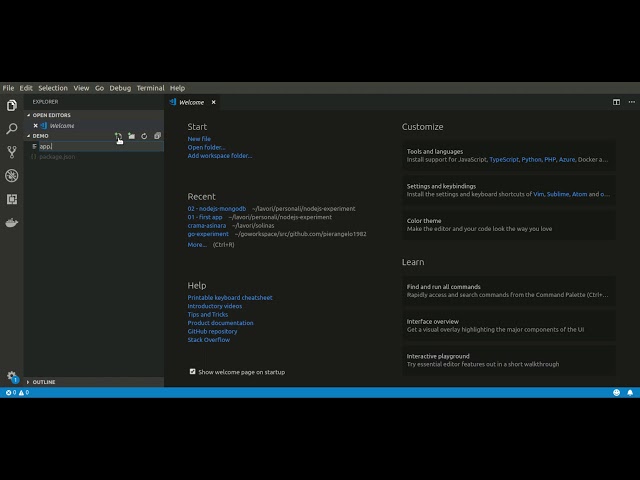Open the Help menu
This screenshot has width=640, height=480.
tap(177, 88)
